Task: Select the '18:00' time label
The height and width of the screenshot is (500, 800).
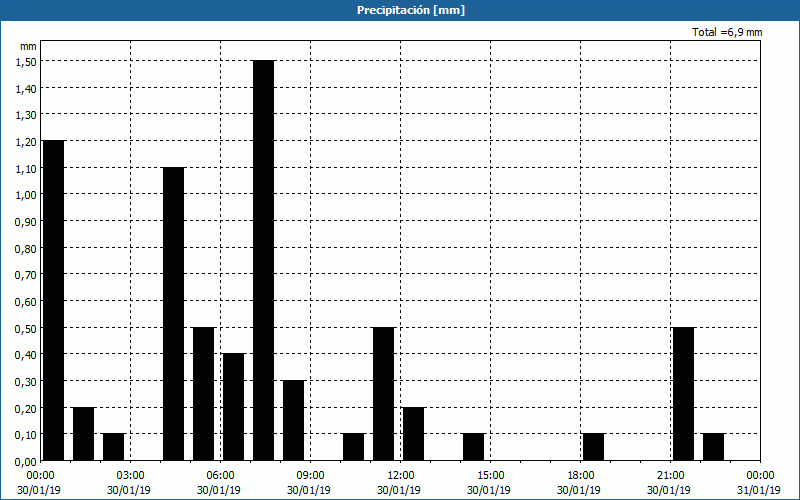Action: [581, 476]
